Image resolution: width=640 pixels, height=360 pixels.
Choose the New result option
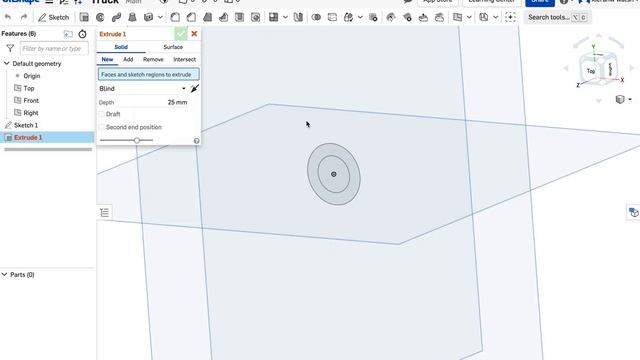pos(107,60)
